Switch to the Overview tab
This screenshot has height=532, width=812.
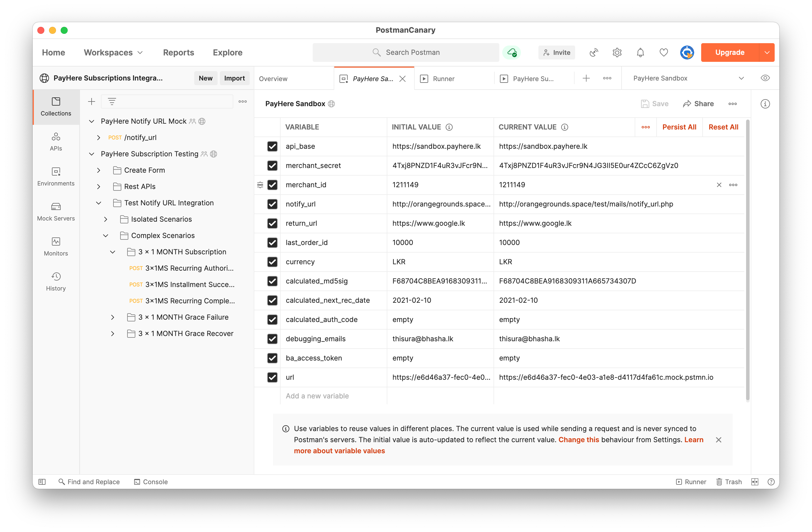[273, 79]
